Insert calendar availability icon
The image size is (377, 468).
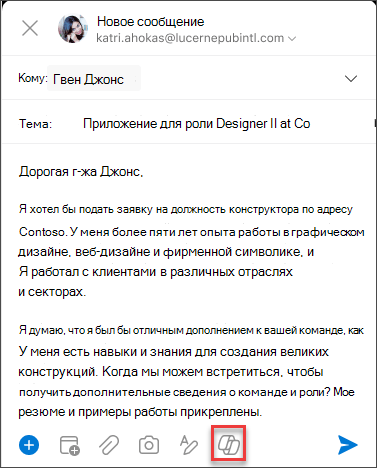click(69, 446)
